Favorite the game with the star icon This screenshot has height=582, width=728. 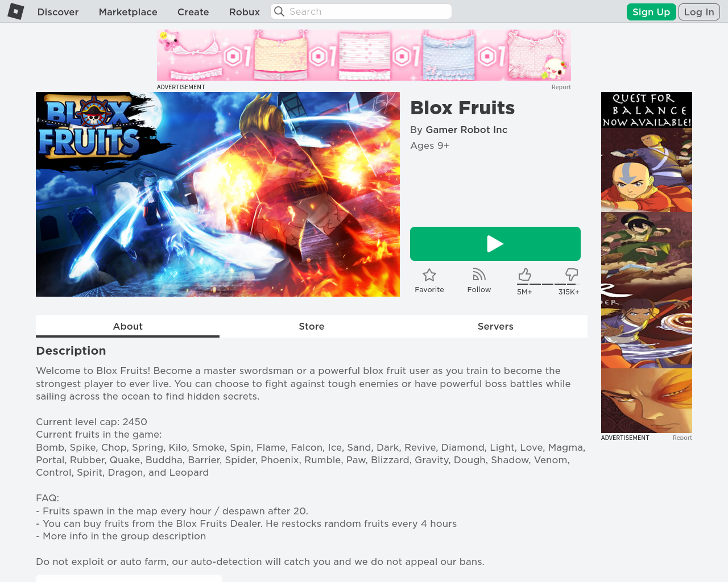(x=429, y=275)
